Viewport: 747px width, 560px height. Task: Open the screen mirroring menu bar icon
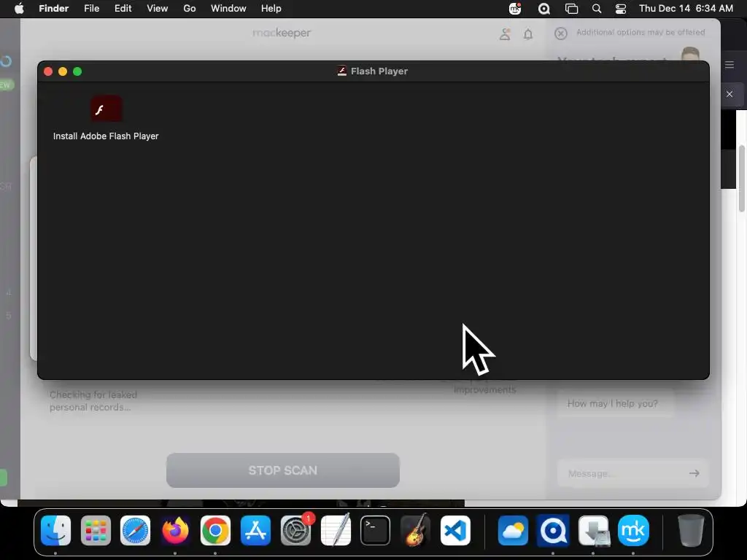(571, 9)
